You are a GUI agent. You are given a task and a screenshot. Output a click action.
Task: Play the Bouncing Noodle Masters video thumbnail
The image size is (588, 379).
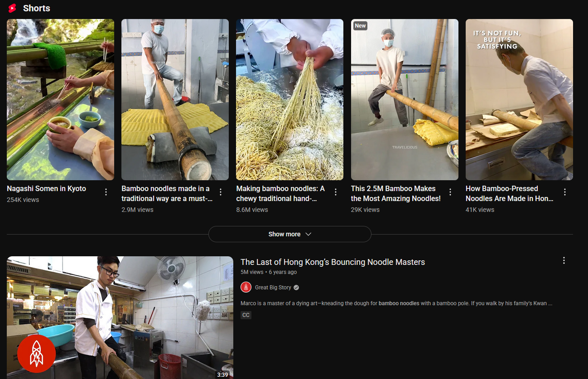[x=120, y=317]
